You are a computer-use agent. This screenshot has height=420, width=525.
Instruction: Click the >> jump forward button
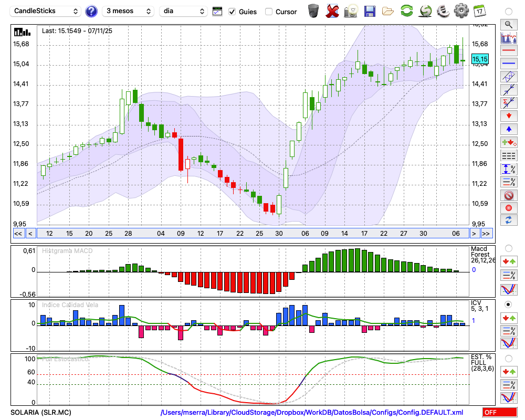486,233
